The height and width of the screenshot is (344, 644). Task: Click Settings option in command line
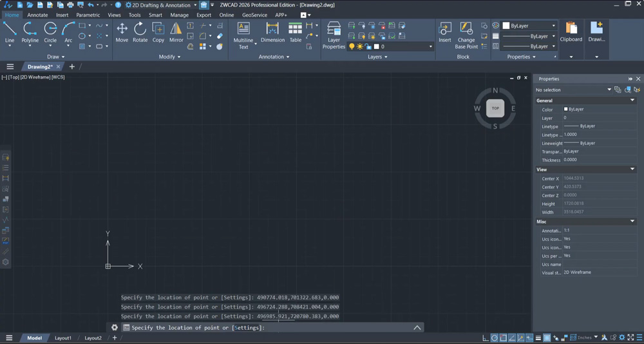tap(247, 327)
